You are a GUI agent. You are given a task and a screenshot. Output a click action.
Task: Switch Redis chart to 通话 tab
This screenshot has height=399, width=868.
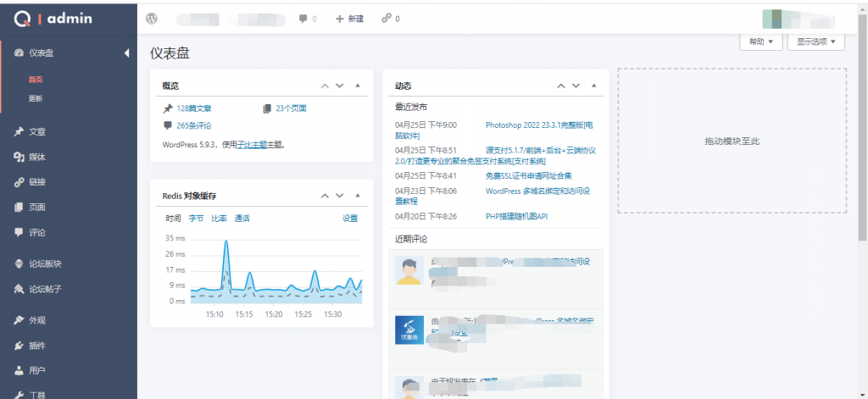(242, 218)
